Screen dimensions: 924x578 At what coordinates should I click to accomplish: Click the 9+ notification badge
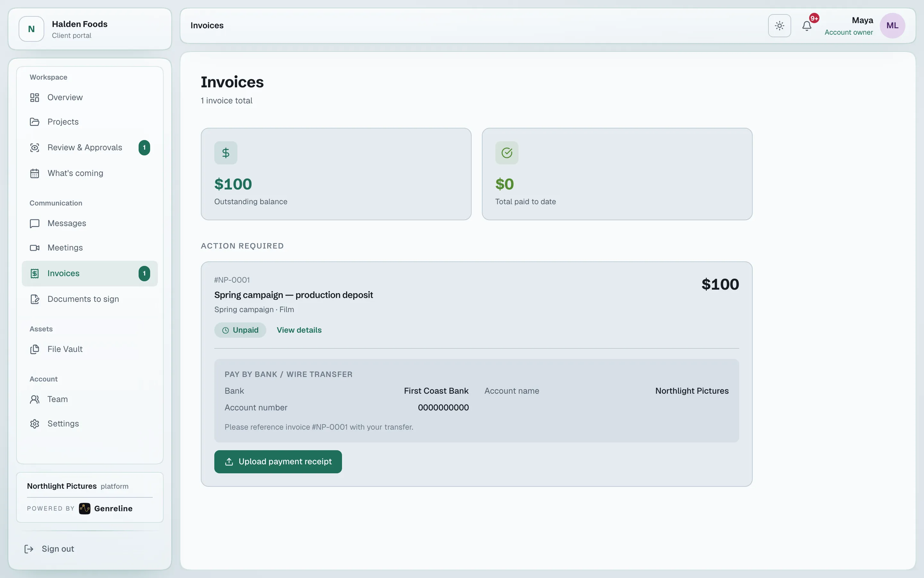click(814, 18)
